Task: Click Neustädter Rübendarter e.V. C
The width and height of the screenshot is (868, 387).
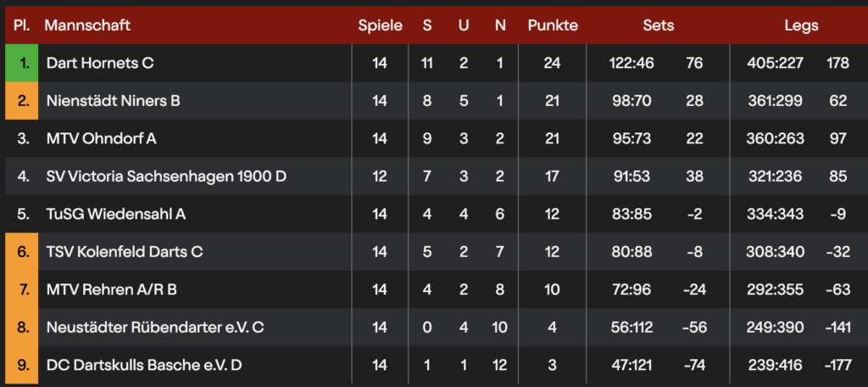Action: pos(155,327)
